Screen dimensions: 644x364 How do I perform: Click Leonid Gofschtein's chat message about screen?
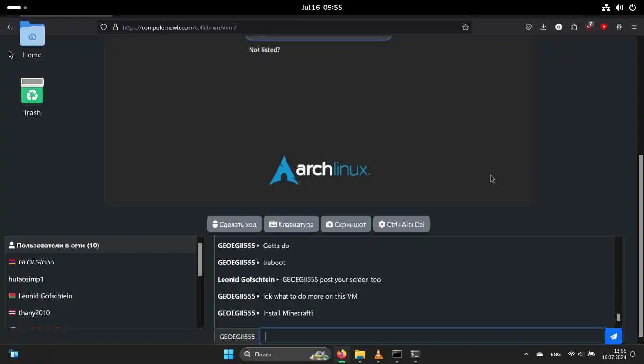331,279
